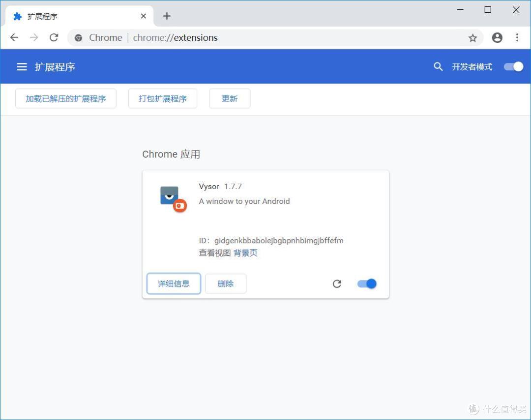This screenshot has height=420, width=531.
Task: Turn off the Vysor enable toggle
Action: point(367,283)
